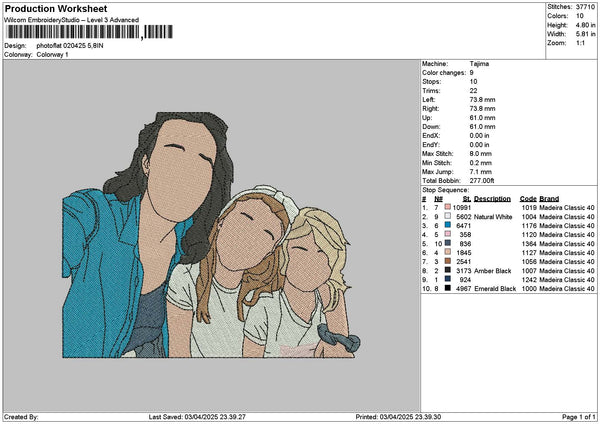Click the Height value 4.80 in
600x424 pixels.
point(585,25)
